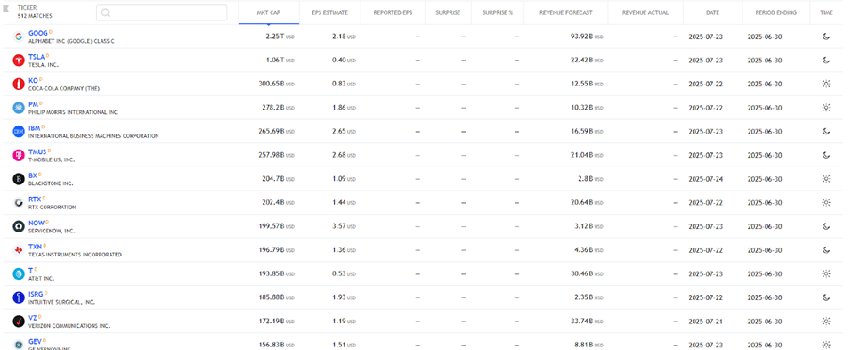Screen dimensions: 868x350
Task: Open the GEV ticker link
Action: click(x=36, y=342)
